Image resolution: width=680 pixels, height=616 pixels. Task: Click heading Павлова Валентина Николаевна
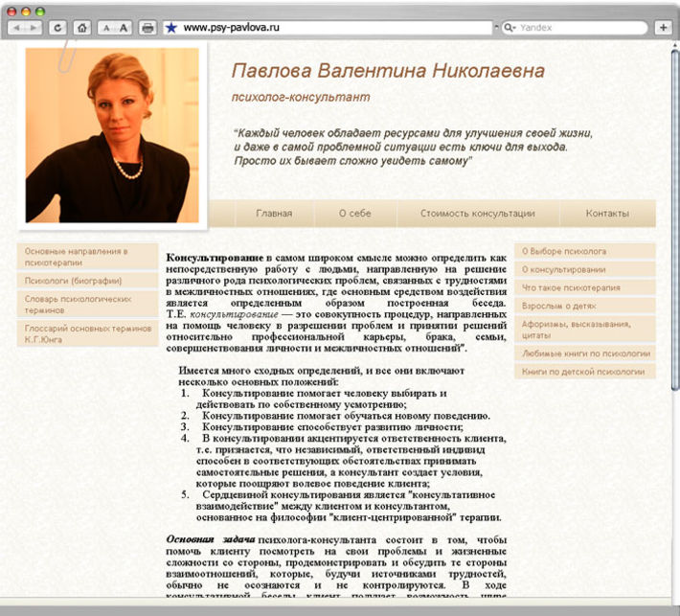tap(388, 71)
